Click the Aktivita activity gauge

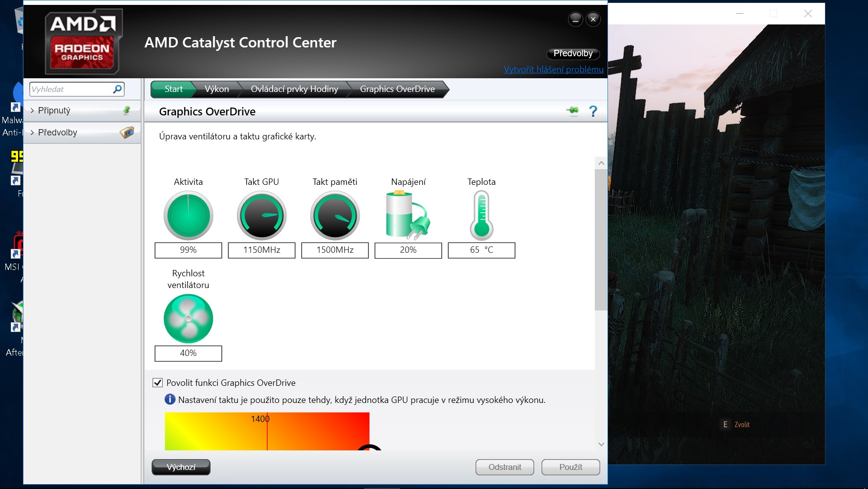(188, 216)
